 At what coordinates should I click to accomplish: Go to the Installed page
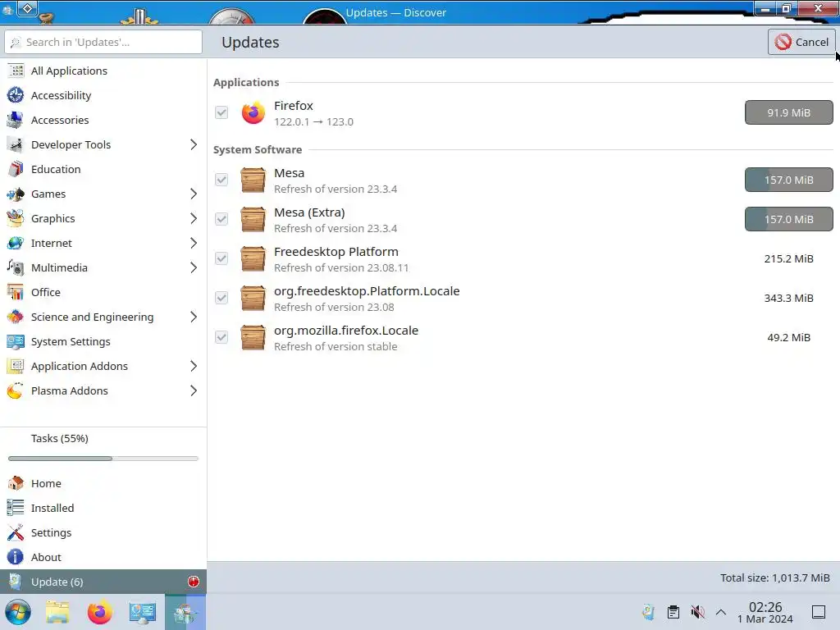(x=103, y=508)
